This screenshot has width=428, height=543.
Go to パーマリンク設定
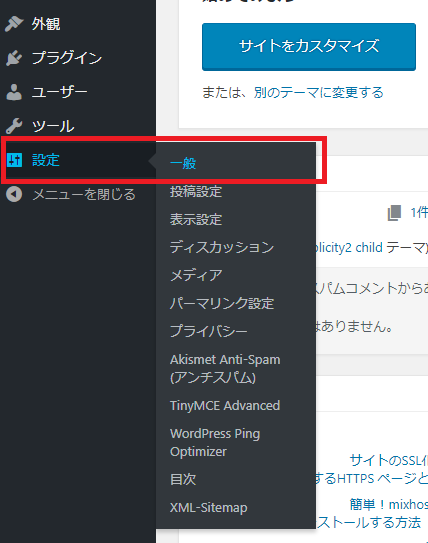[222, 303]
